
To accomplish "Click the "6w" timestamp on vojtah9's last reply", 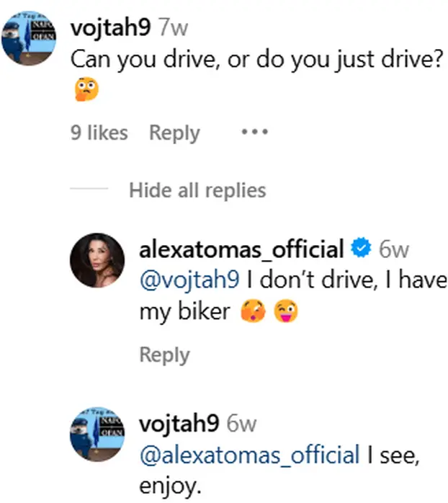I will (x=241, y=424).
